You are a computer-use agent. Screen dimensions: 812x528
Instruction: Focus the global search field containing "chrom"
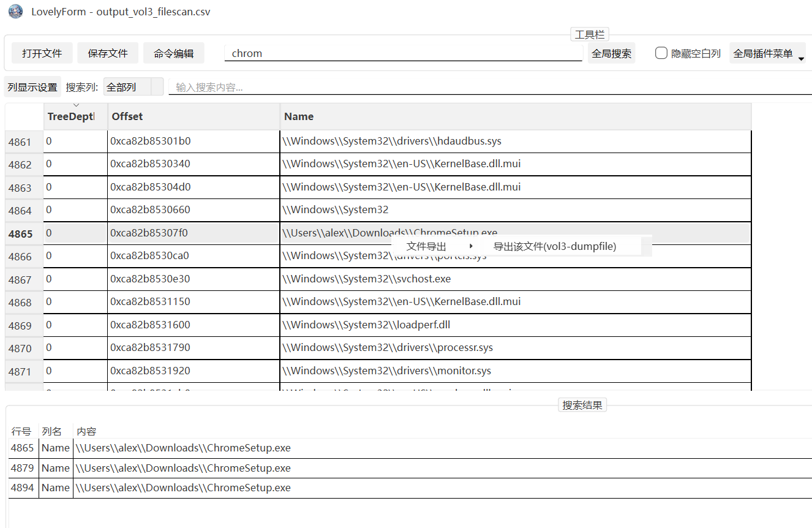pyautogui.click(x=404, y=53)
